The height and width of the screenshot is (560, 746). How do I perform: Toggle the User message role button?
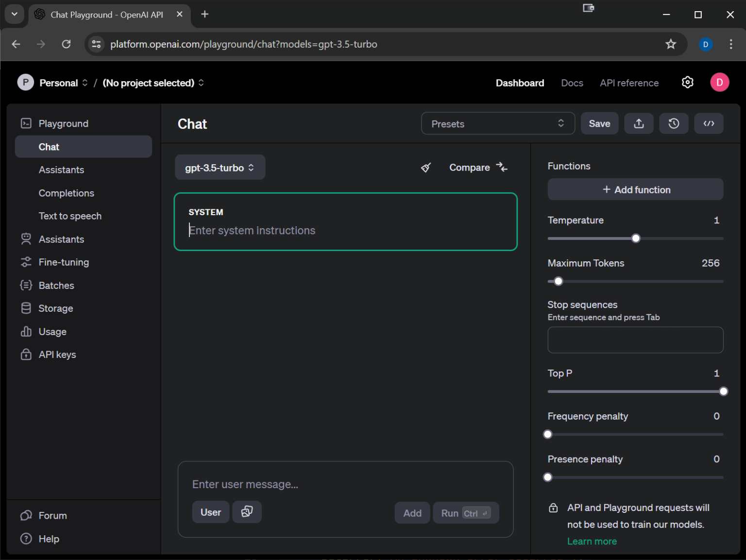tap(210, 512)
